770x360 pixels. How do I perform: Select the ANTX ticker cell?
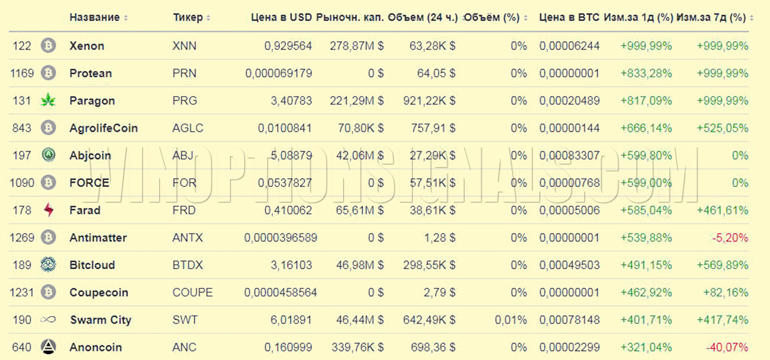188,238
